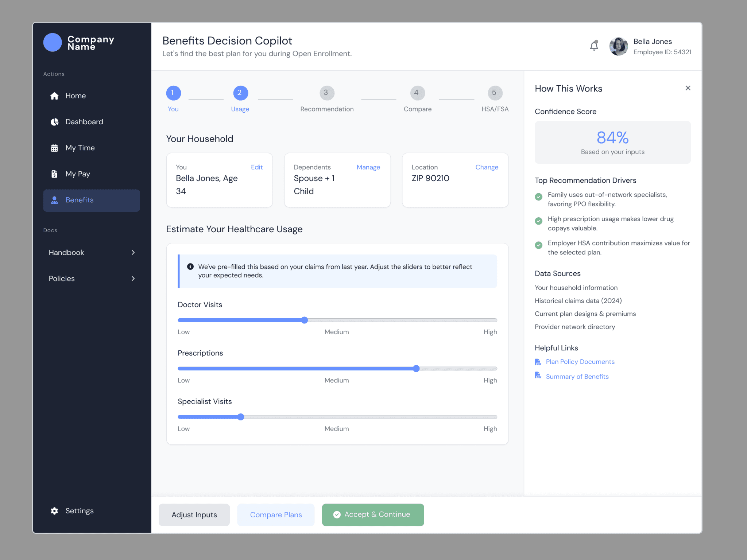Open Settings gear icon in sidebar
The width and height of the screenshot is (747, 560).
54,511
